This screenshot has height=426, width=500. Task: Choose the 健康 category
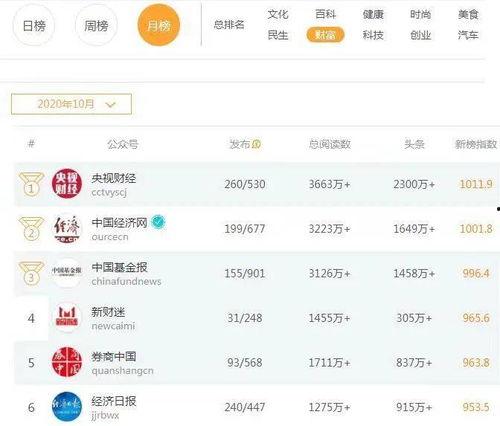[373, 14]
